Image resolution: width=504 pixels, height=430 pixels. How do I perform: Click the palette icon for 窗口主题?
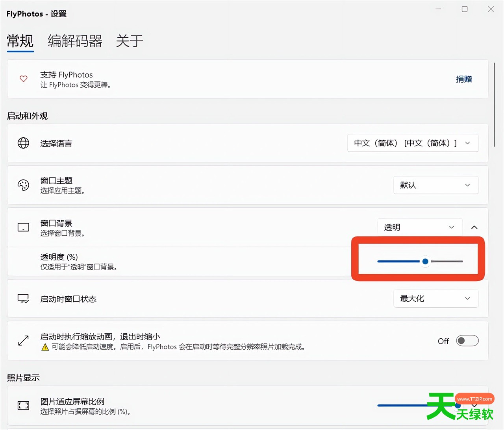click(x=23, y=185)
